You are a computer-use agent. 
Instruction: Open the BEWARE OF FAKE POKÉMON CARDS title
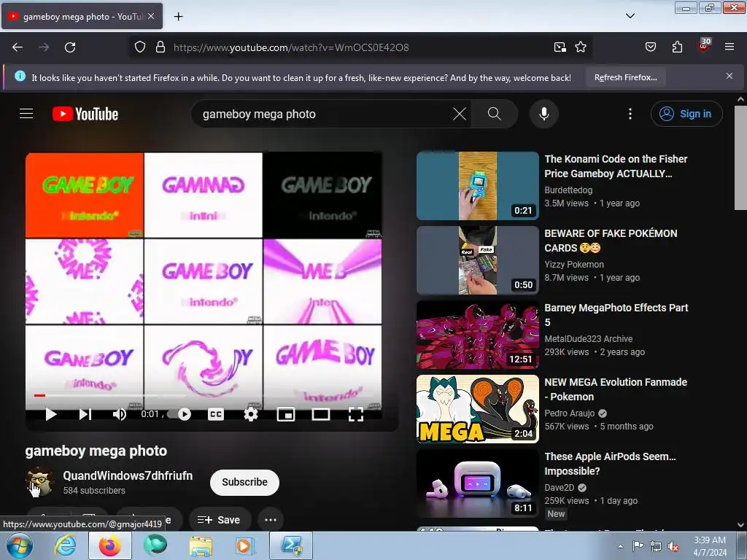click(611, 241)
